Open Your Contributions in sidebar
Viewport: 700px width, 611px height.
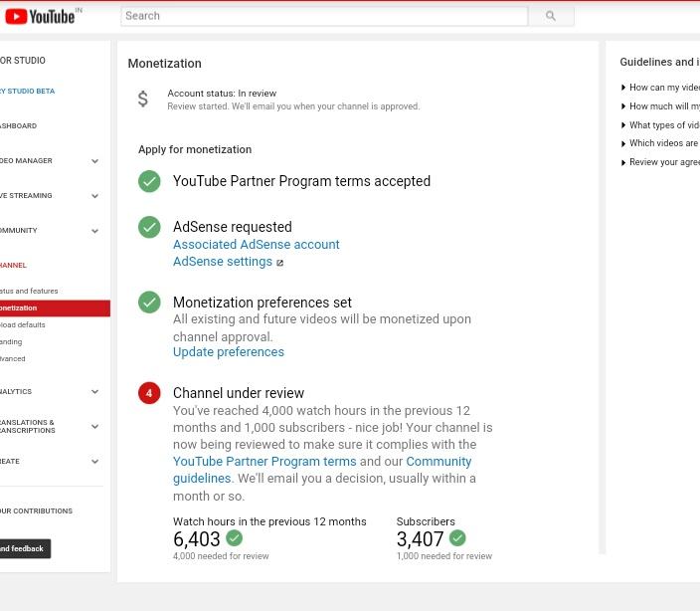(x=36, y=510)
